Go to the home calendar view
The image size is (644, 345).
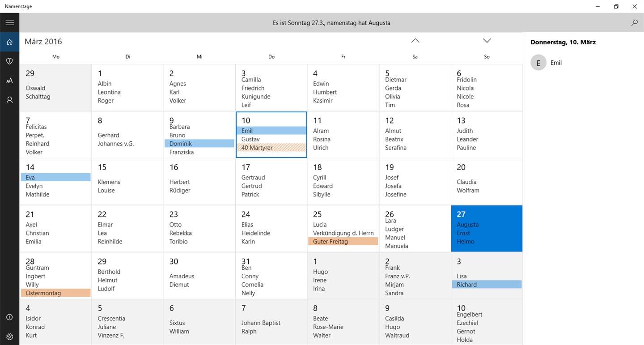pyautogui.click(x=9, y=42)
